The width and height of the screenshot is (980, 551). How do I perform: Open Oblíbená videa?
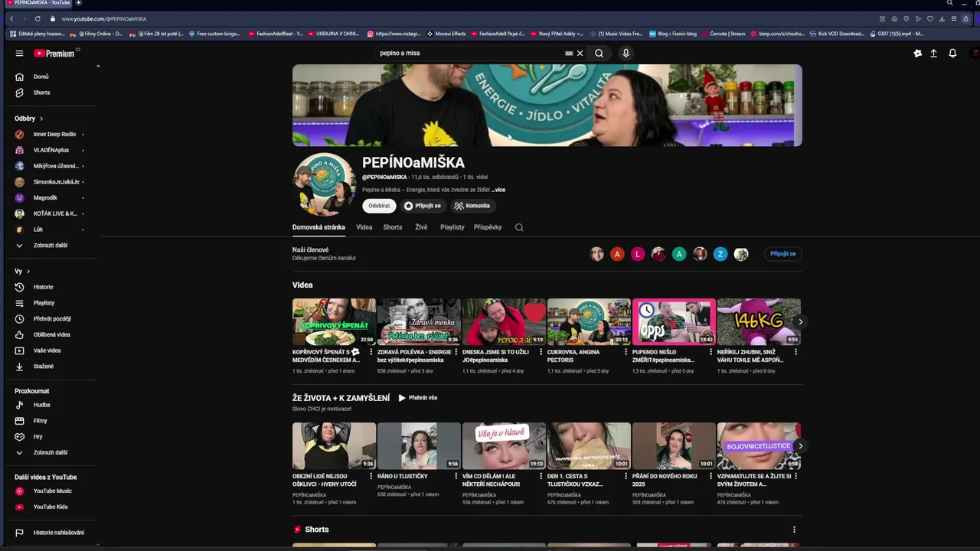tap(50, 334)
